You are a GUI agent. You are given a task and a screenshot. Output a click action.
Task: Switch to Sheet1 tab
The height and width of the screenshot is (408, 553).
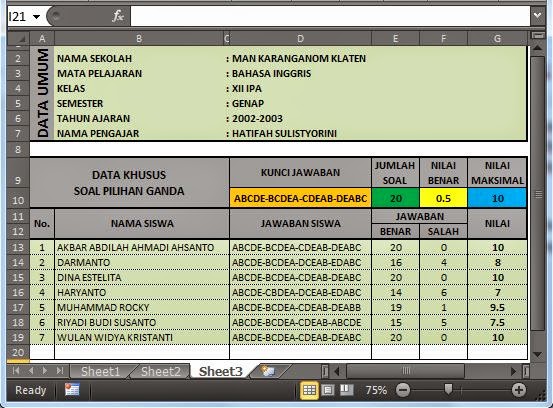(x=101, y=371)
